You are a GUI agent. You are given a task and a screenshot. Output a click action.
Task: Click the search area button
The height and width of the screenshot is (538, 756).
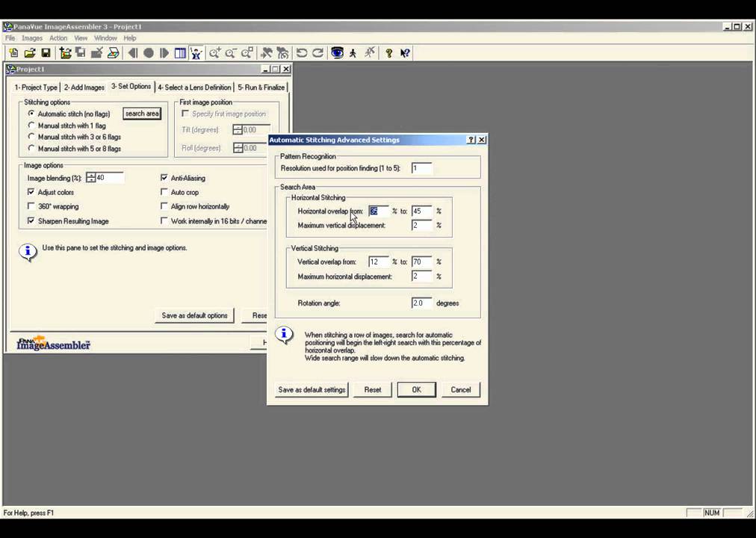pyautogui.click(x=142, y=114)
